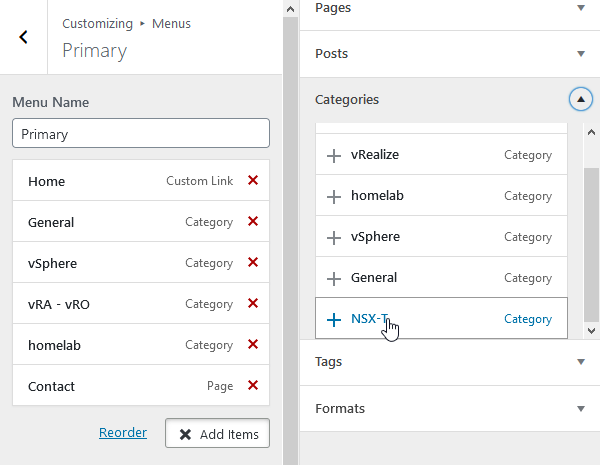The height and width of the screenshot is (465, 600).
Task: Click the Add Items button
Action: tap(217, 434)
